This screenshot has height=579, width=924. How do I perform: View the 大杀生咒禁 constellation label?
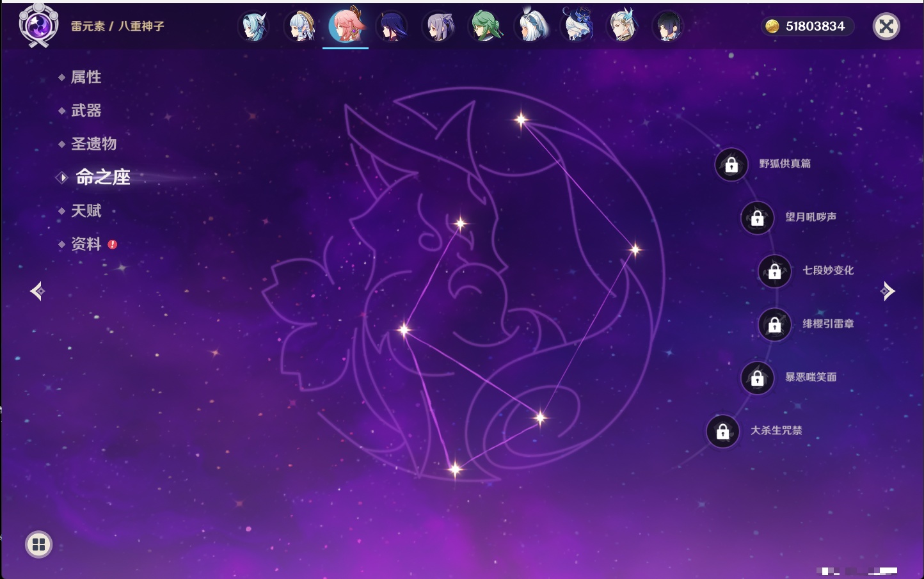(x=776, y=431)
